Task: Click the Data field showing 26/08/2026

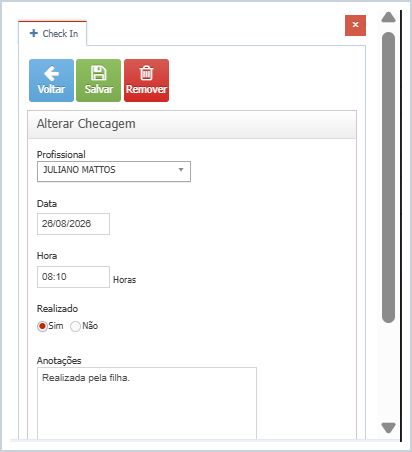Action: coord(73,224)
